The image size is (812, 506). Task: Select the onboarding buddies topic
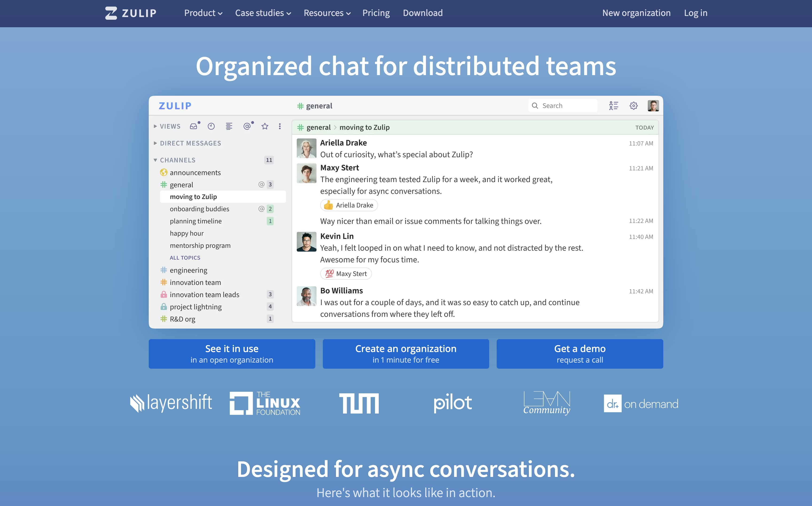point(199,209)
